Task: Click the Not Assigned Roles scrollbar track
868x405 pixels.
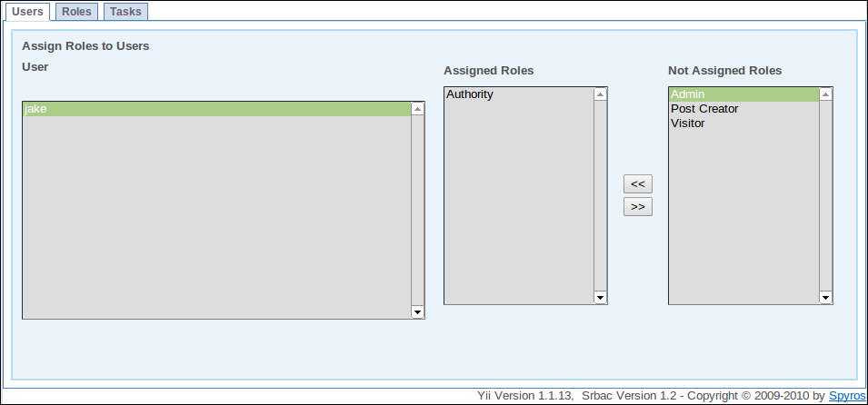Action: [x=825, y=196]
